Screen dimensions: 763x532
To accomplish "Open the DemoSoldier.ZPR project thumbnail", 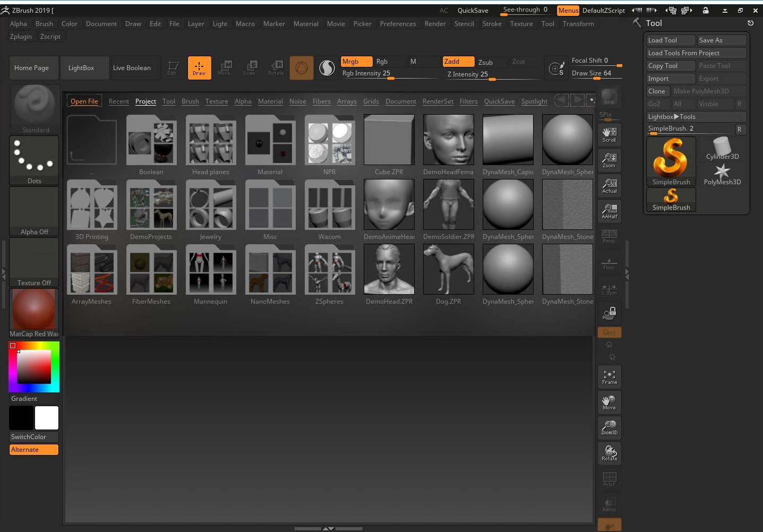I will click(x=448, y=205).
